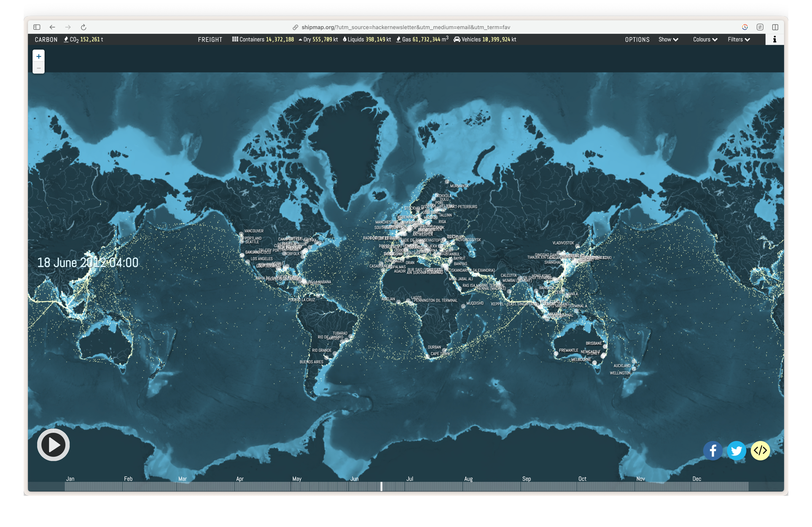Open the embed code icon

(760, 450)
